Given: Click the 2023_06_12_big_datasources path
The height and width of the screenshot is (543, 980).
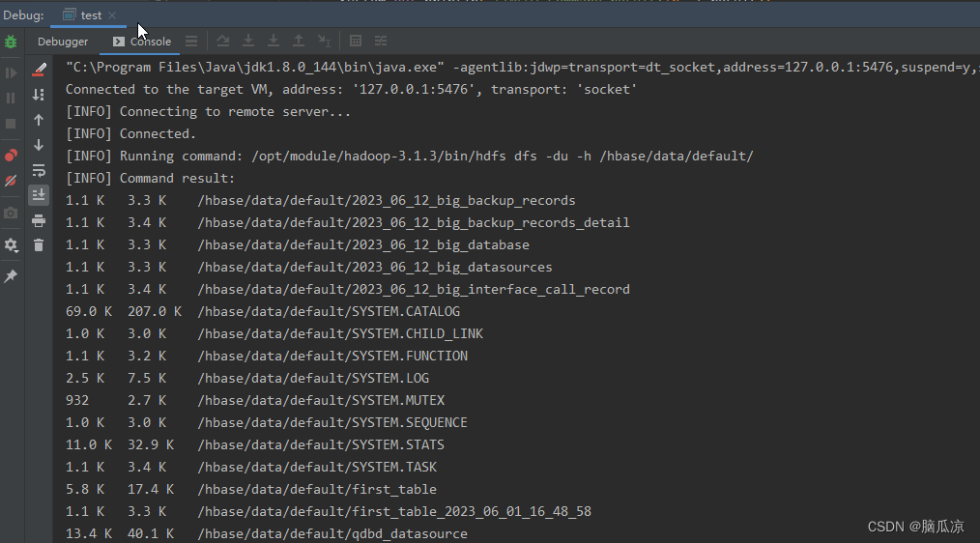Looking at the screenshot, I should (x=375, y=268).
